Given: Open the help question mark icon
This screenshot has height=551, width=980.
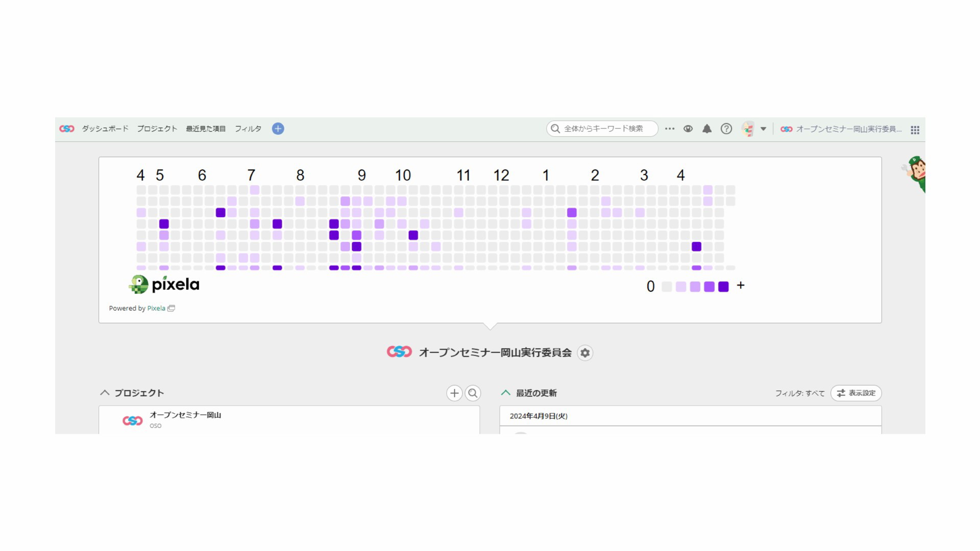Looking at the screenshot, I should 726,129.
